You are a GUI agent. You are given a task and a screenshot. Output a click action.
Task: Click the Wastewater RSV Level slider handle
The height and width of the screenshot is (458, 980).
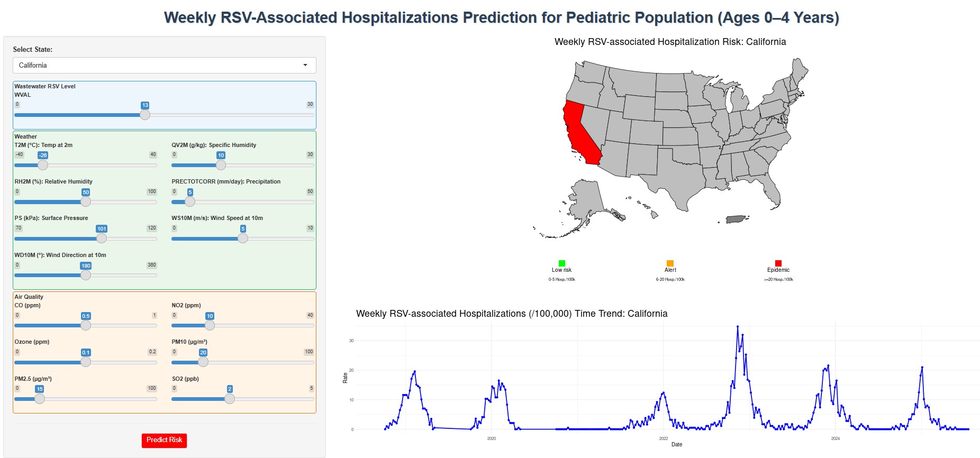pyautogui.click(x=145, y=115)
